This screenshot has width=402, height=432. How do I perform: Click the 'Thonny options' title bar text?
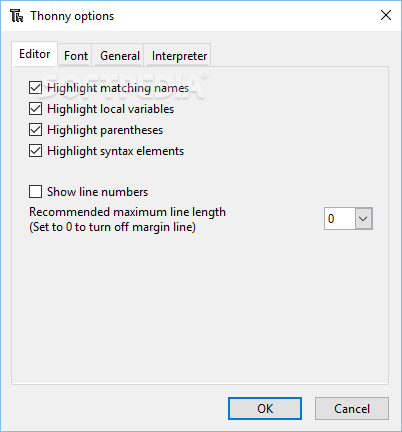pos(72,16)
